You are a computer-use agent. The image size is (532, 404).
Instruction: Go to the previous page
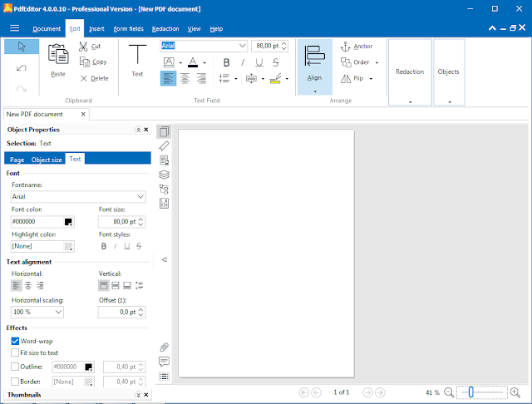316,392
